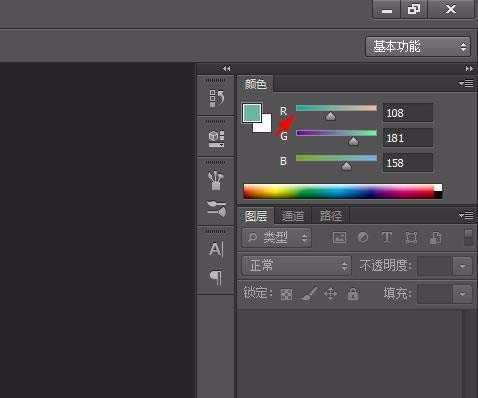The width and height of the screenshot is (478, 398).
Task: Filter layers by adjustment layers icon
Action: pyautogui.click(x=363, y=238)
